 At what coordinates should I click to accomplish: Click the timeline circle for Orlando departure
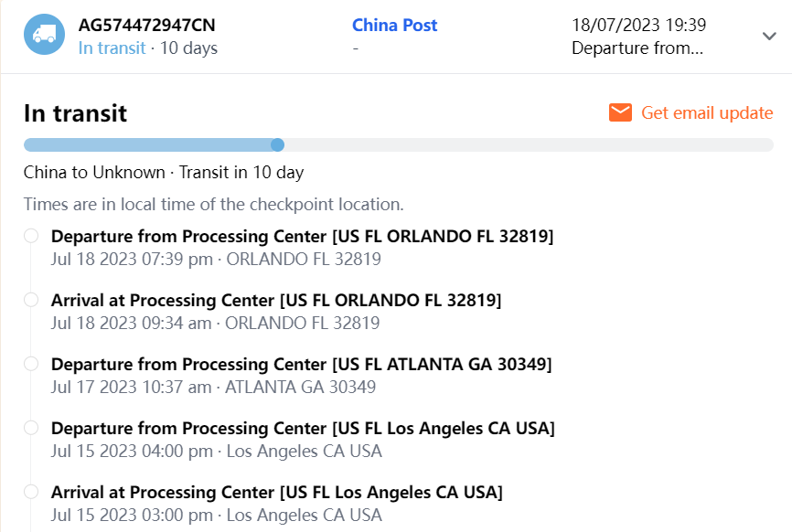[x=31, y=236]
